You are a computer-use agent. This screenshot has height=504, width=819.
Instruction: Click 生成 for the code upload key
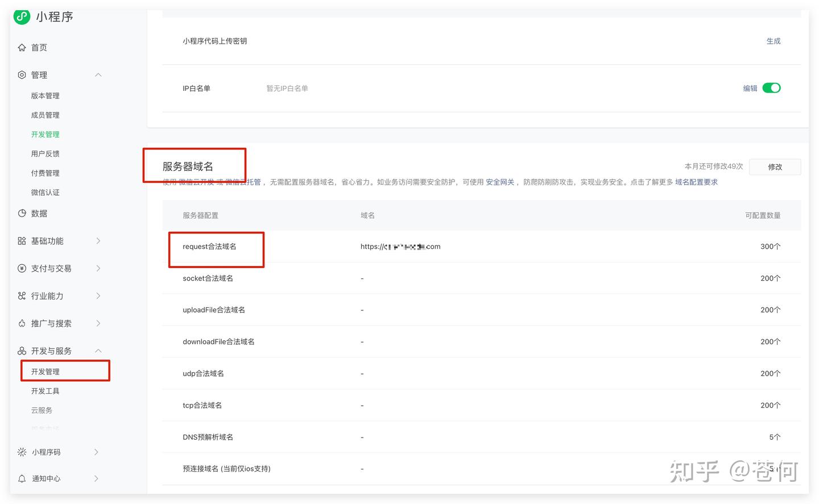click(773, 41)
